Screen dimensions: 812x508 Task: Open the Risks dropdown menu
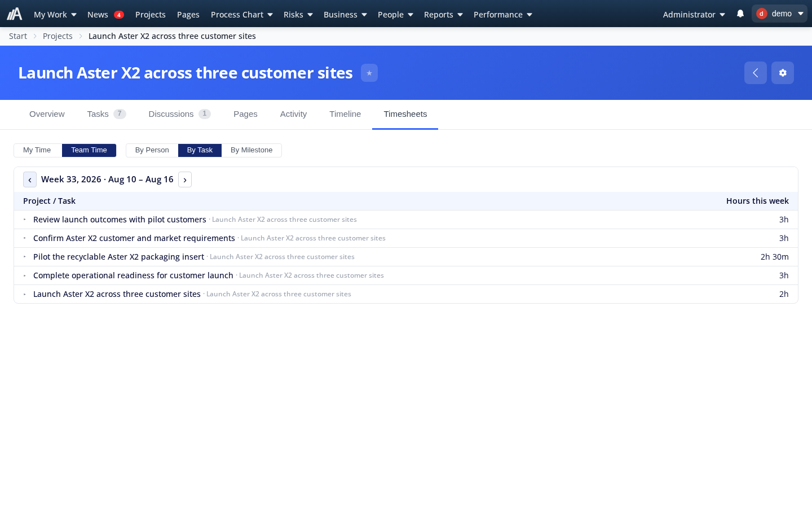(x=298, y=15)
